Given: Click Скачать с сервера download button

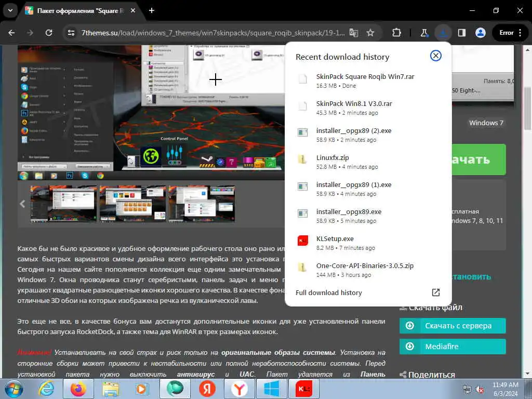Looking at the screenshot, I should [x=453, y=326].
